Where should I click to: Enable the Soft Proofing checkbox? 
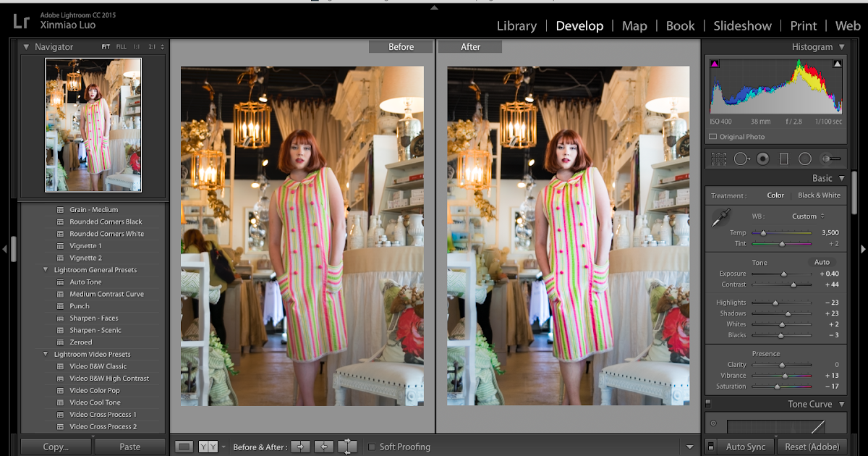click(372, 447)
